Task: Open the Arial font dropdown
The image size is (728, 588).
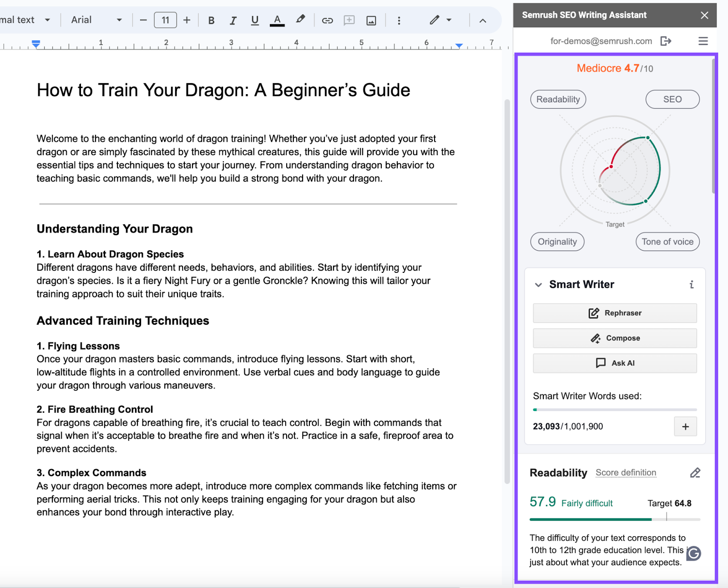Action: pos(97,20)
